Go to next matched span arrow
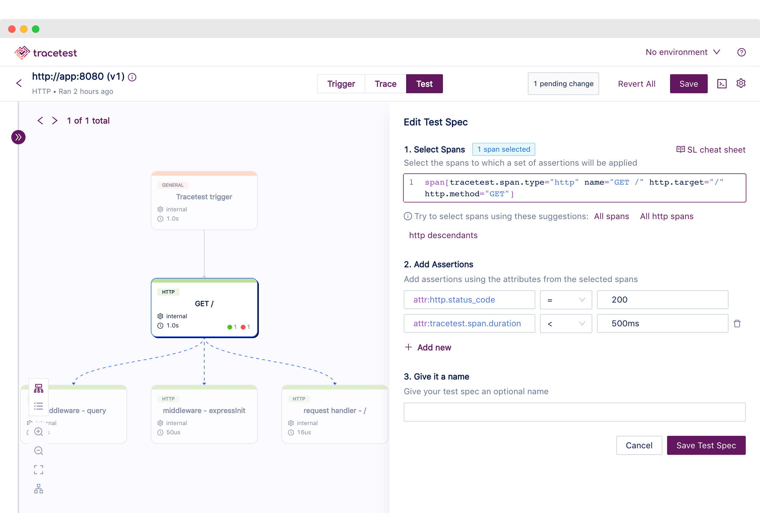The height and width of the screenshot is (532, 760). [x=55, y=121]
